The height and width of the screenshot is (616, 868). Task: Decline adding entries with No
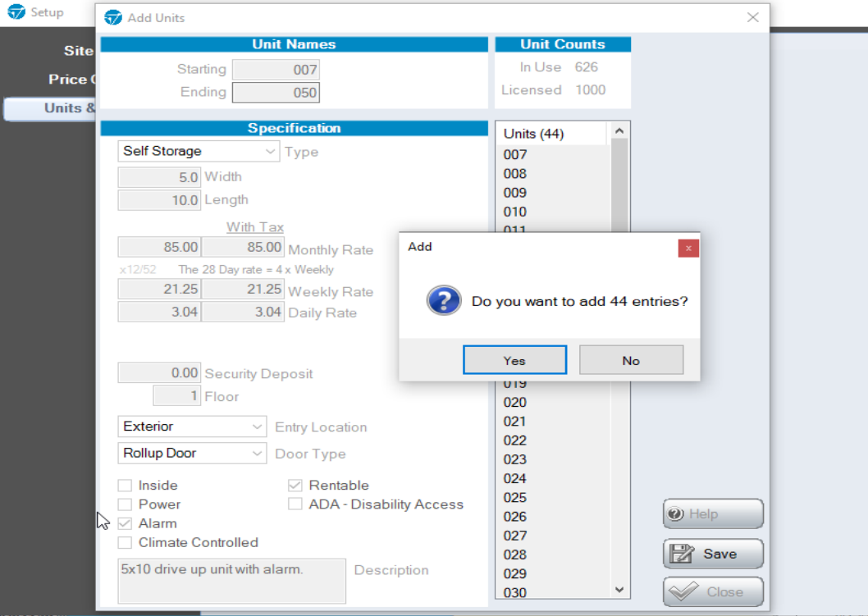click(631, 360)
